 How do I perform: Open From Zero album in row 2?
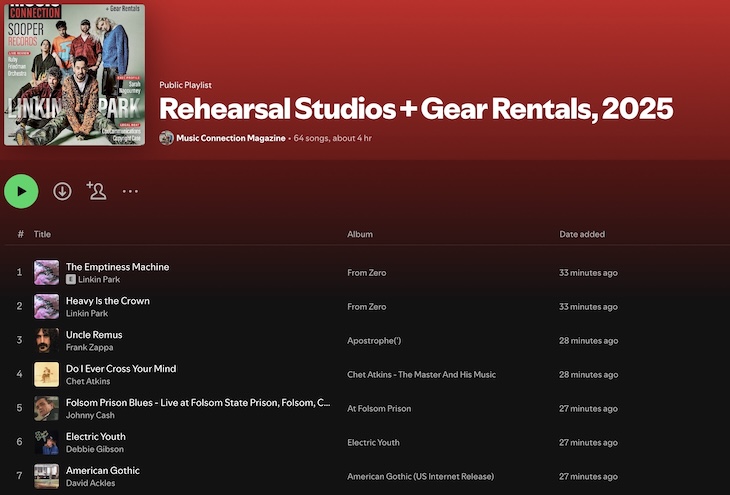(367, 307)
